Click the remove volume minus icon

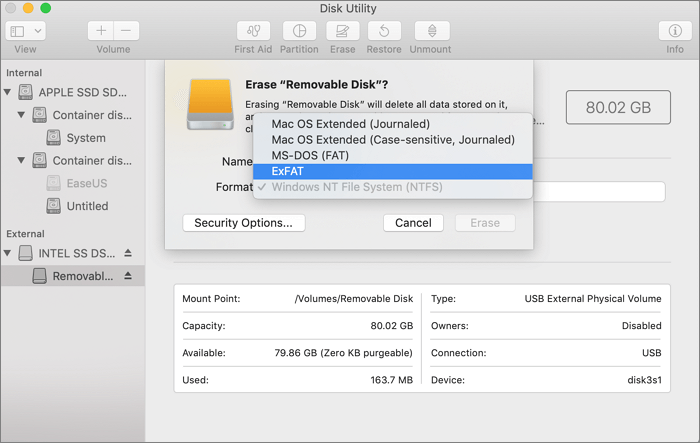pyautogui.click(x=127, y=31)
